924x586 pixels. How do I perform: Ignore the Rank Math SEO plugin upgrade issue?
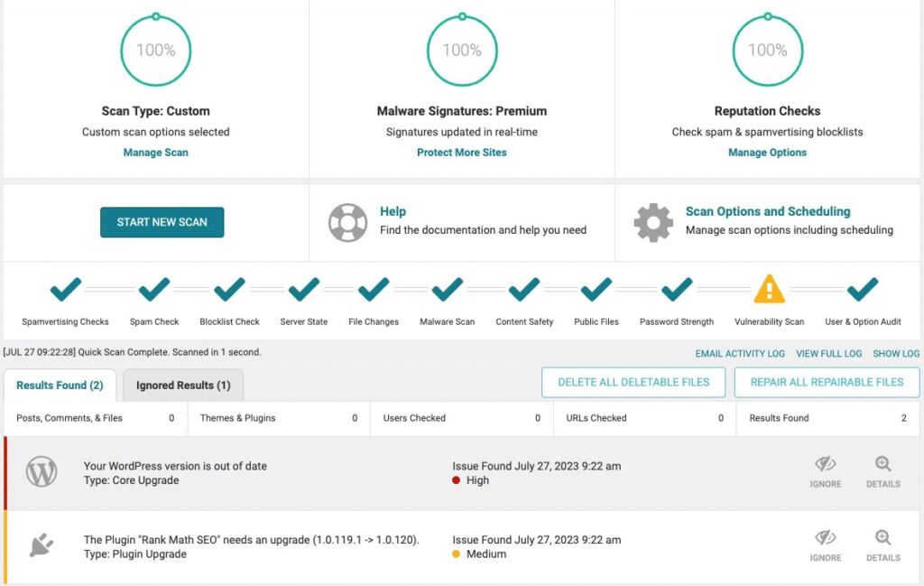[825, 545]
